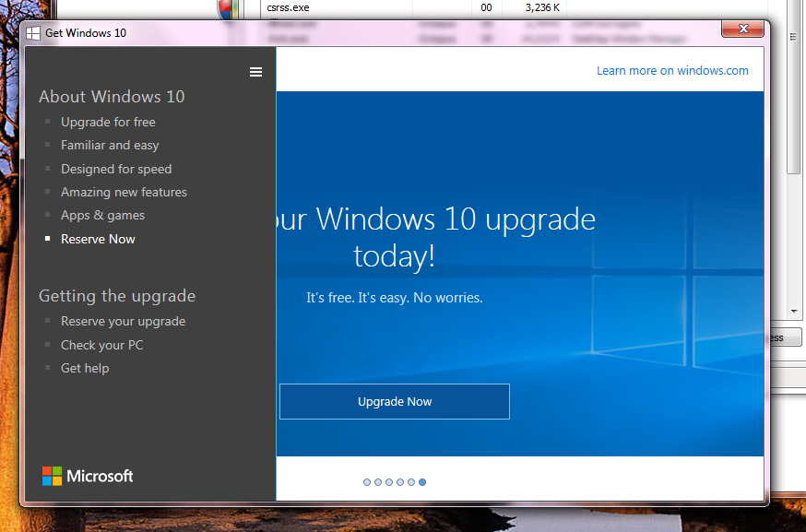Viewport: 806px width, 532px height.
Task: Open Apps & games page
Action: click(102, 216)
